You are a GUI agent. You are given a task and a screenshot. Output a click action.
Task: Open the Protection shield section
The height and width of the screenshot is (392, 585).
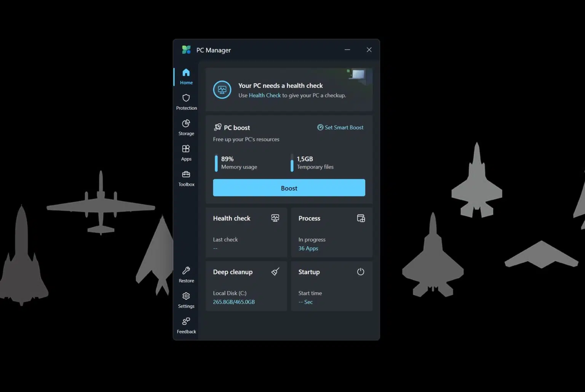pos(186,102)
